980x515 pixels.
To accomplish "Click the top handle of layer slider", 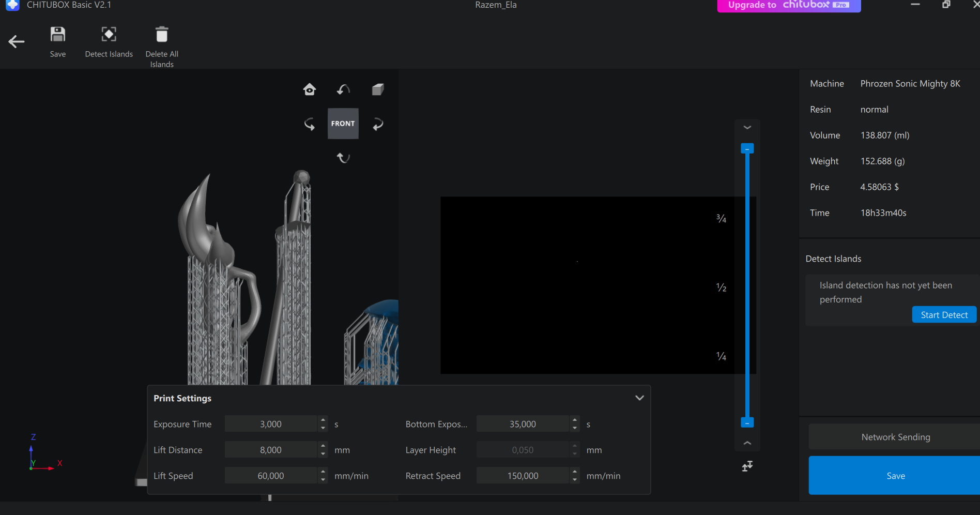I will [747, 149].
